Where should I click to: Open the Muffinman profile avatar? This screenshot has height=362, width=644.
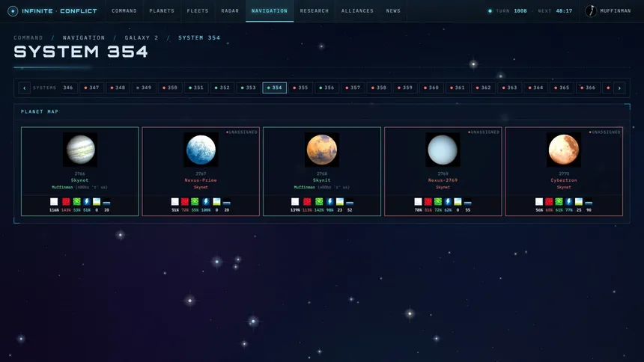(x=591, y=11)
